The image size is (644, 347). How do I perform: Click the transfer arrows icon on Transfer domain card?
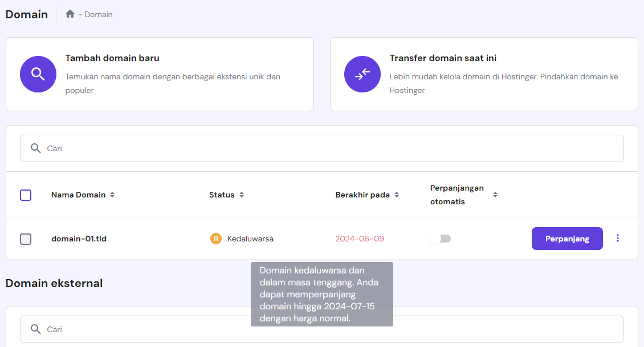pos(362,74)
